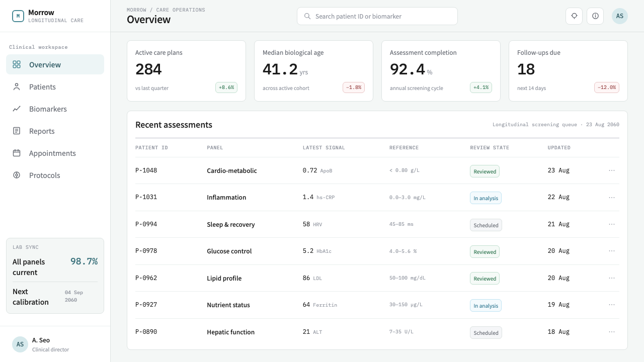Click the CARE OPERATIONS breadcrumb

pos(181,10)
